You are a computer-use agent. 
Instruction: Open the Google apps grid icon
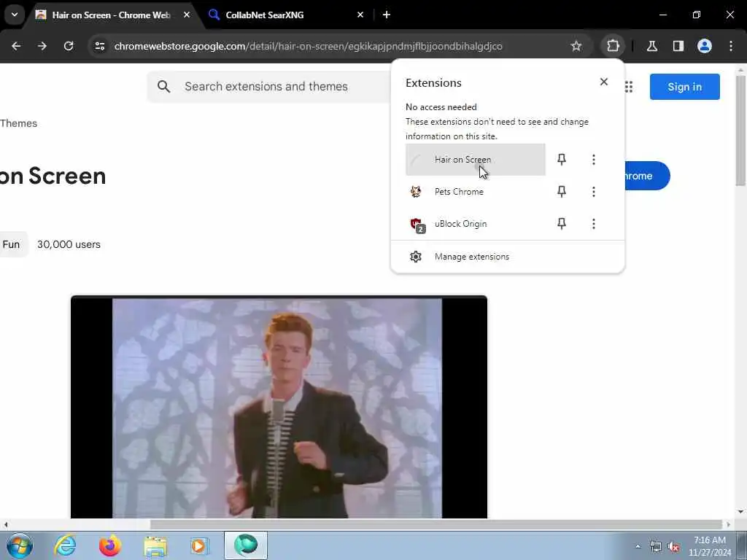629,87
